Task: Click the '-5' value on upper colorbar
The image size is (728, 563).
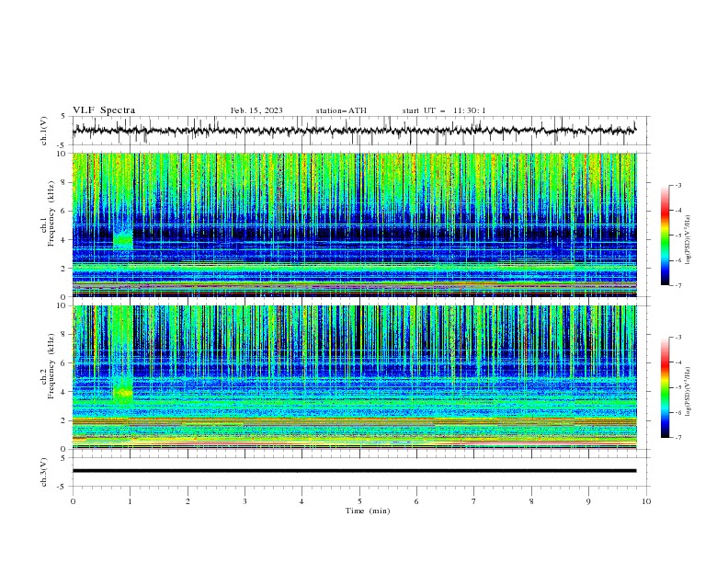Action: tap(677, 236)
